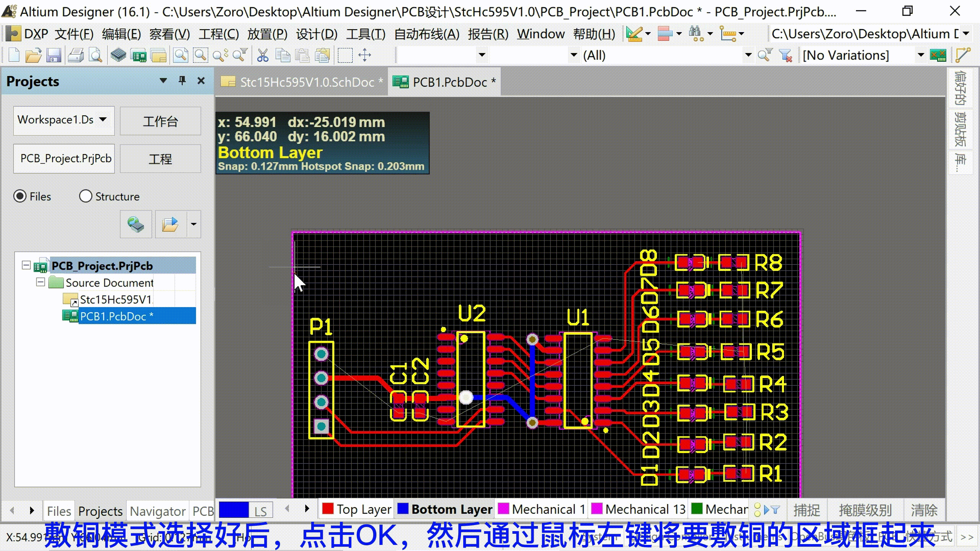The width and height of the screenshot is (980, 551).
Task: Click the Open folder toolbar icon
Action: [x=33, y=55]
